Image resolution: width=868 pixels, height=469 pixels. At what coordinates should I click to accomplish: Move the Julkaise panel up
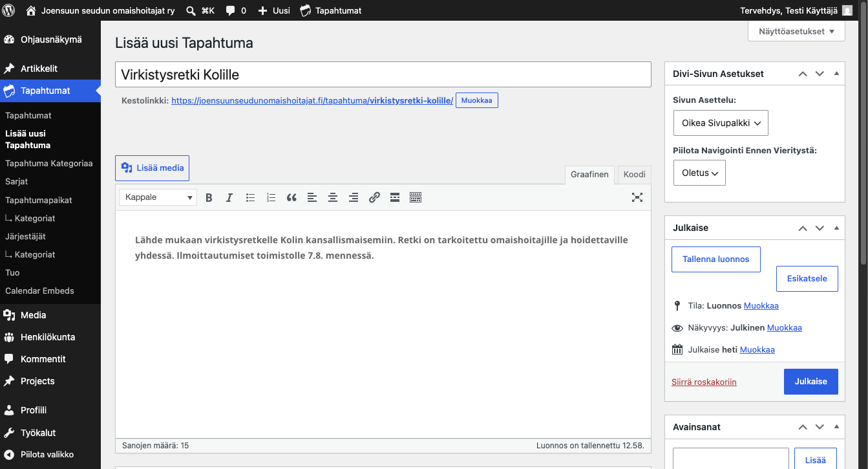pos(803,228)
